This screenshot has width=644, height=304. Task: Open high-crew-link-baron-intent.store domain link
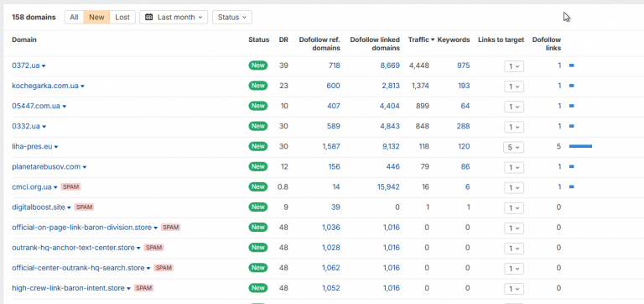click(x=68, y=288)
